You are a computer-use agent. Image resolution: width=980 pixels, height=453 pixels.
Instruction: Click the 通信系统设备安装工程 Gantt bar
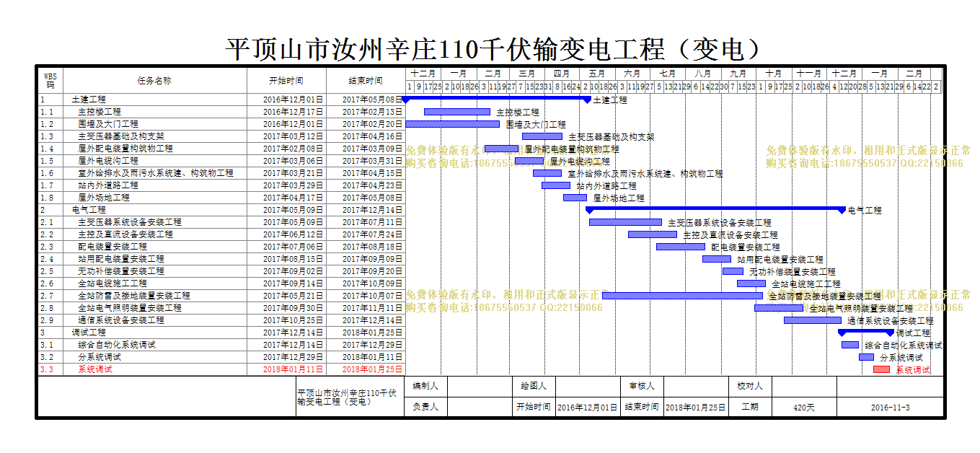813,320
